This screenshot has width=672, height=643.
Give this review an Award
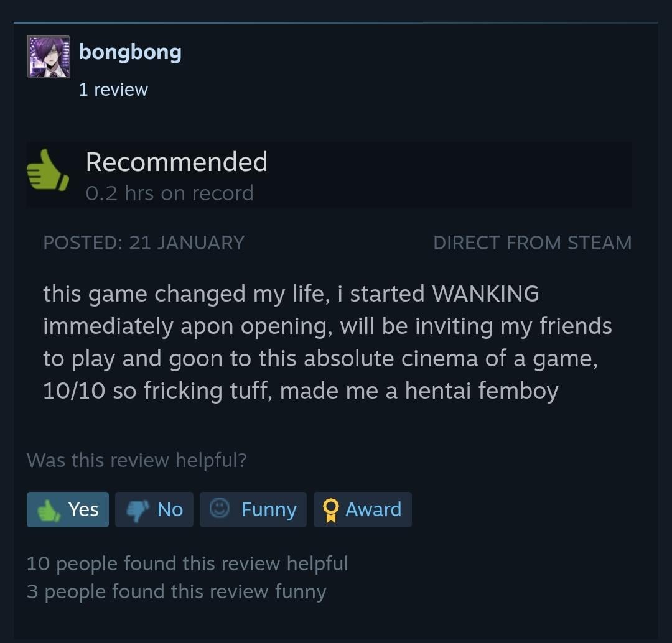(x=363, y=509)
